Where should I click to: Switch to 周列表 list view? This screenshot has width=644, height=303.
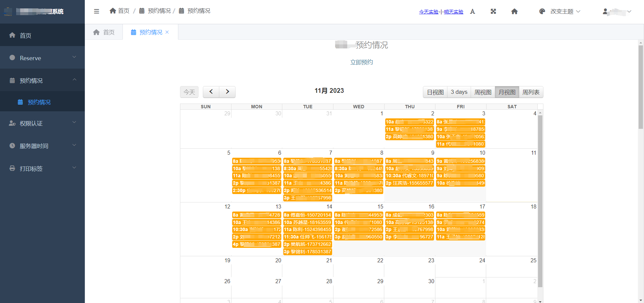tap(531, 92)
